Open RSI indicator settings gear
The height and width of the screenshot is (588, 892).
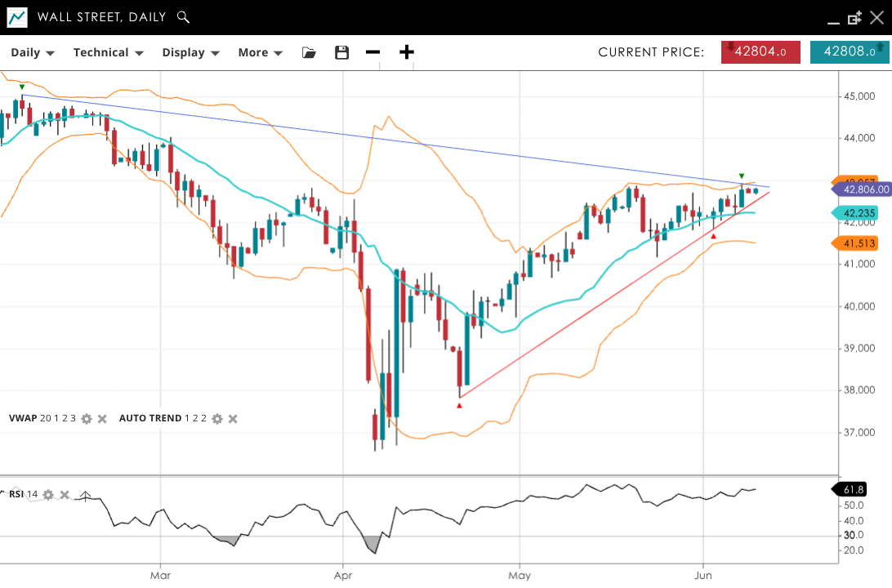tap(49, 495)
